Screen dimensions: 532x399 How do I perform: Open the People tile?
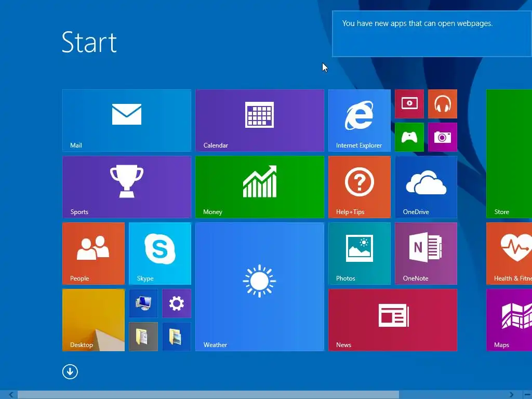[94, 253]
